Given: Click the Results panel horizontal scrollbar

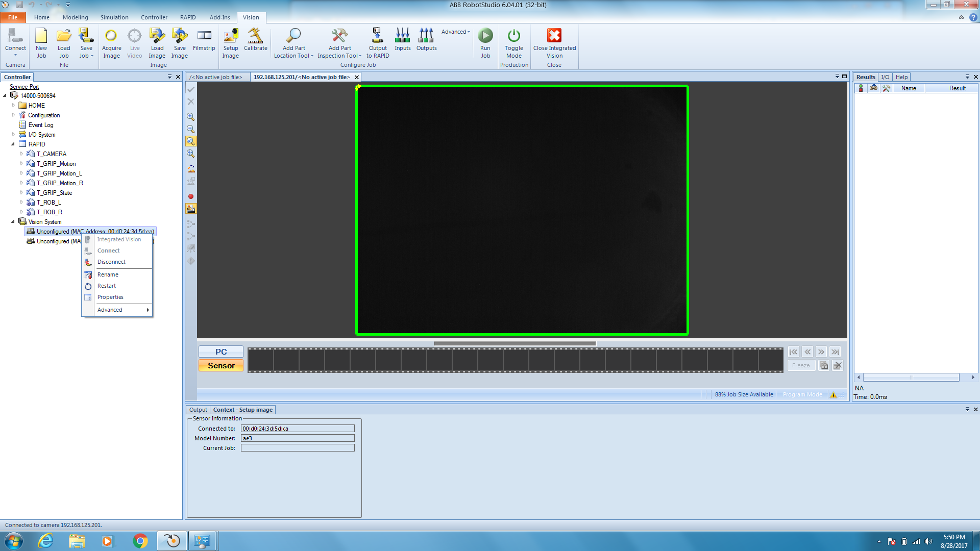Looking at the screenshot, I should (911, 378).
